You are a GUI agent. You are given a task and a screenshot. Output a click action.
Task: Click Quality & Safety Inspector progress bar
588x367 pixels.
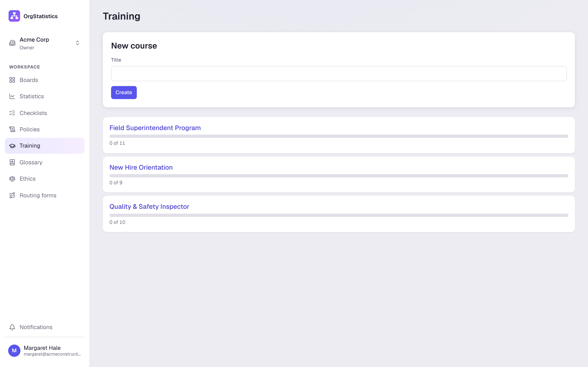click(339, 215)
